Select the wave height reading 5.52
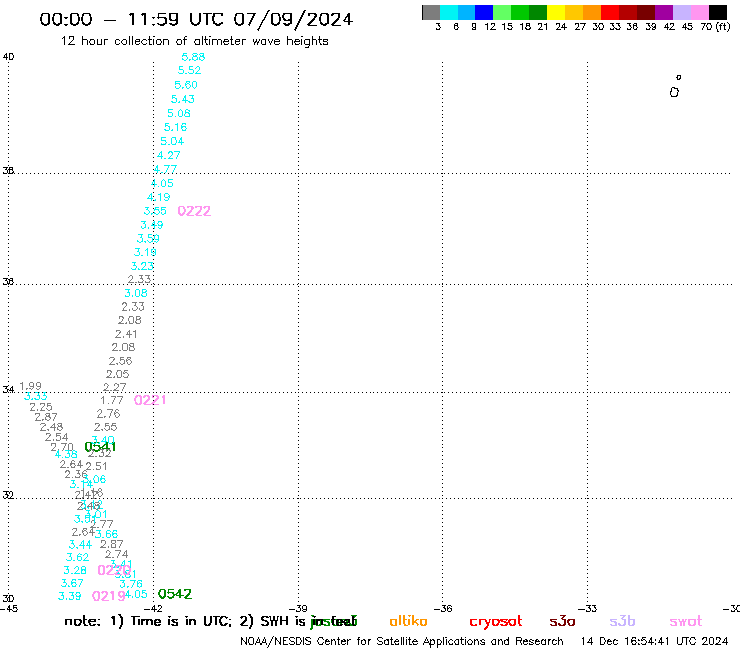 [x=189, y=70]
